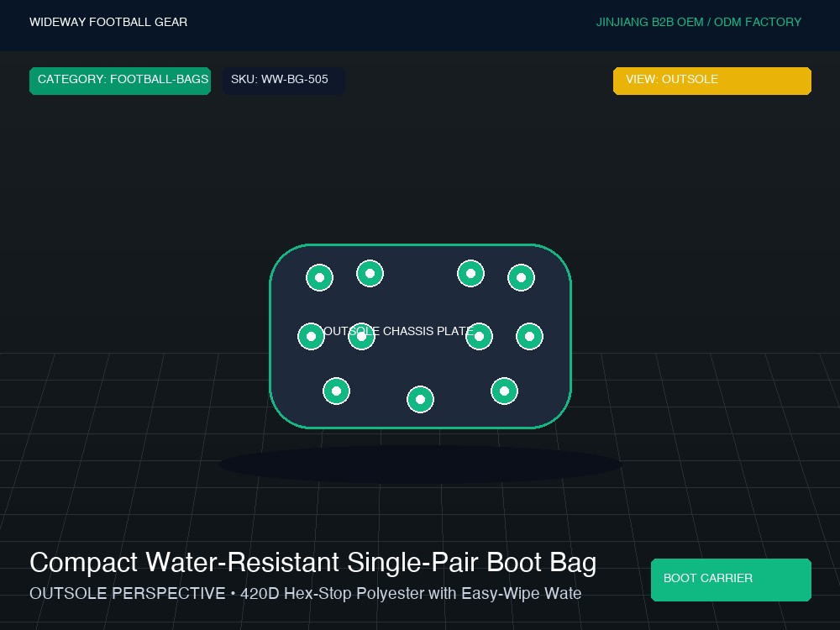Click the middle-row far-right stud
Viewport: 840px width, 630px height.
click(530, 337)
